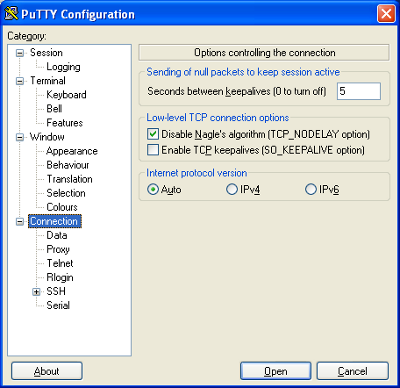Focus the seconds between keepalives field
Image resolution: width=400 pixels, height=388 pixels.
(x=359, y=91)
